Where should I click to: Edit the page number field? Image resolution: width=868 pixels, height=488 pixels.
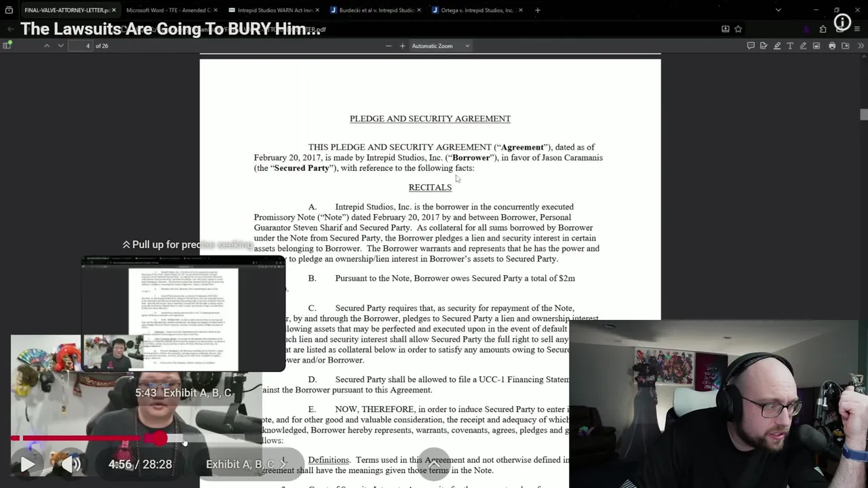coord(80,45)
